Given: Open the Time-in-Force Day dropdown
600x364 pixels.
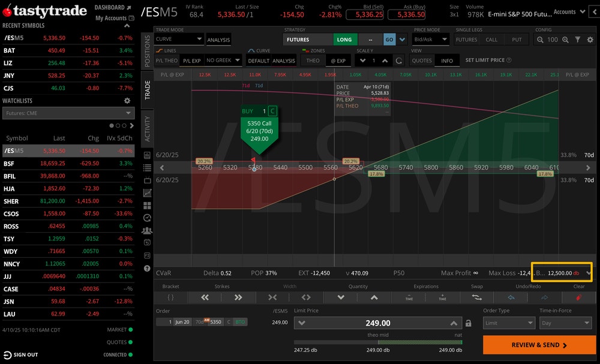Looking at the screenshot, I should tap(566, 323).
